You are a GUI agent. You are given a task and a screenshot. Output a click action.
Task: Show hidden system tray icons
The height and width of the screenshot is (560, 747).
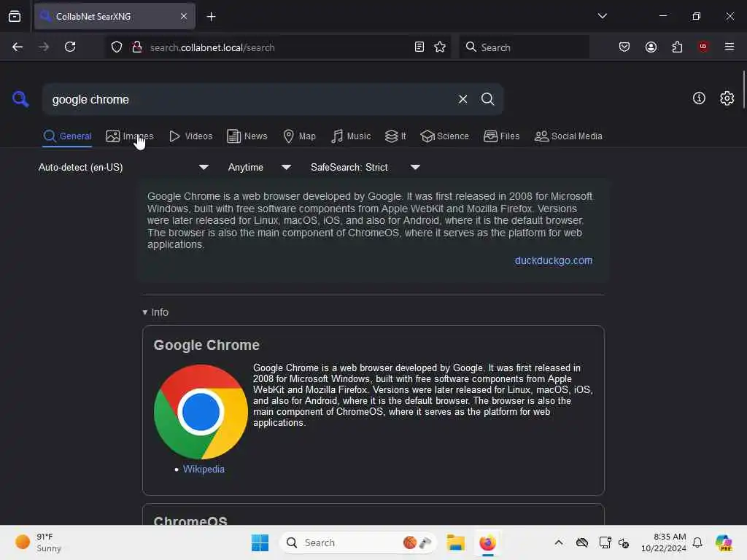[559, 542]
